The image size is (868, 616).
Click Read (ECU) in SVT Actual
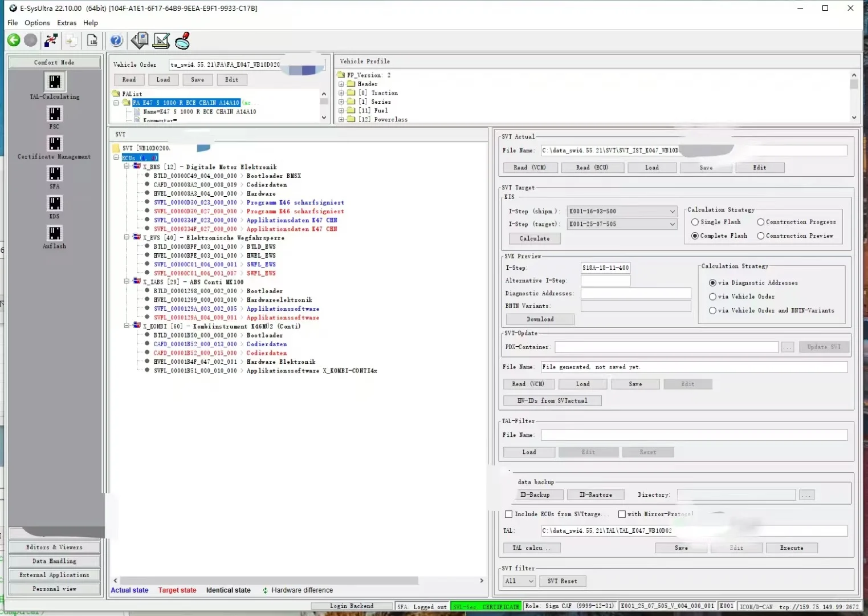592,168
